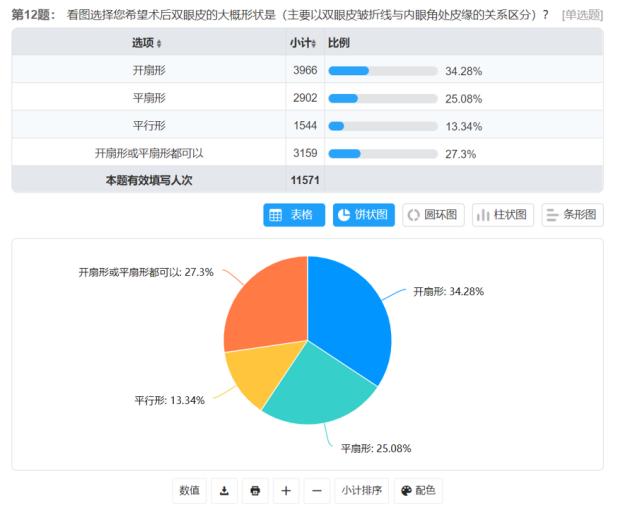The height and width of the screenshot is (513, 618).
Task: Toggle the 饼状图 chart view
Action: (x=363, y=215)
